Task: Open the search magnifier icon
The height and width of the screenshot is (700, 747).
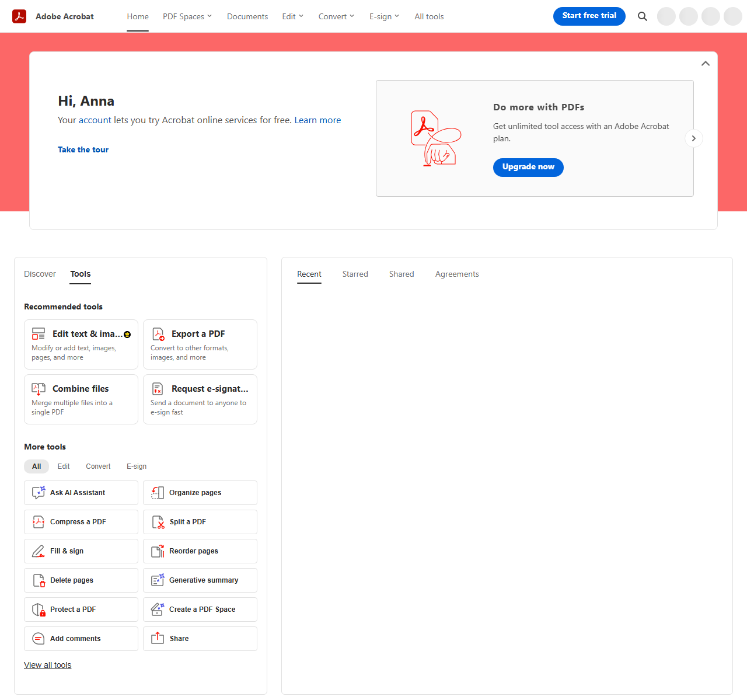Action: [x=643, y=16]
